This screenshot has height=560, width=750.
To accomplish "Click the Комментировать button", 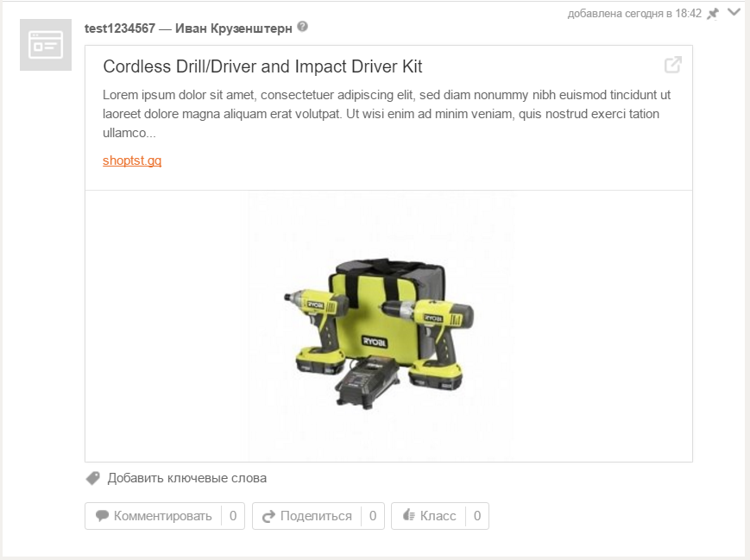I will 153,516.
